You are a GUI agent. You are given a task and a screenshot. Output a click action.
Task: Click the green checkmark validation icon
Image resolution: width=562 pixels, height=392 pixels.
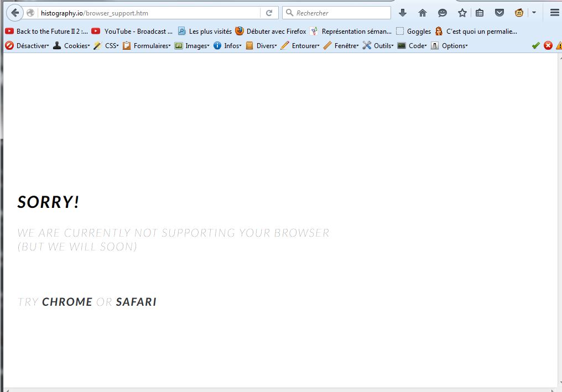pyautogui.click(x=536, y=45)
